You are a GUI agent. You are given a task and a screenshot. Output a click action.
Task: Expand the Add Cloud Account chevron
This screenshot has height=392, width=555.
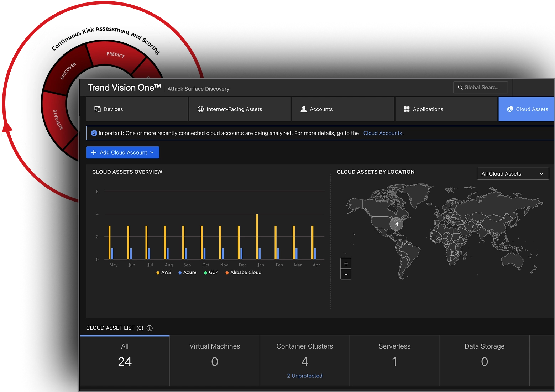pos(152,152)
